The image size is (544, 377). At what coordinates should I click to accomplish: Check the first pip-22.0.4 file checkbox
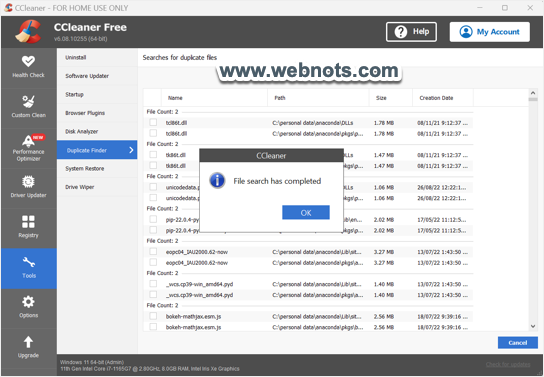[153, 219]
